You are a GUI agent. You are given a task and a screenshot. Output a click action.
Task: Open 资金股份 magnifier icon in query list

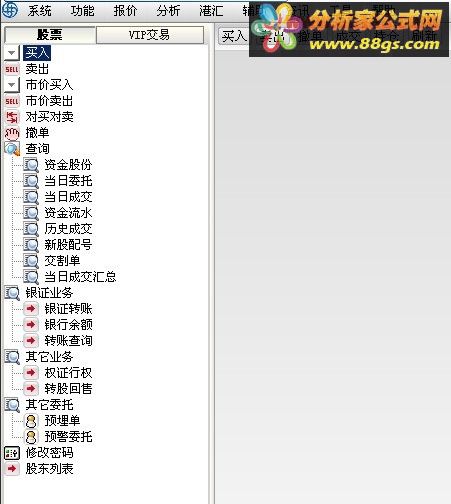tap(31, 165)
